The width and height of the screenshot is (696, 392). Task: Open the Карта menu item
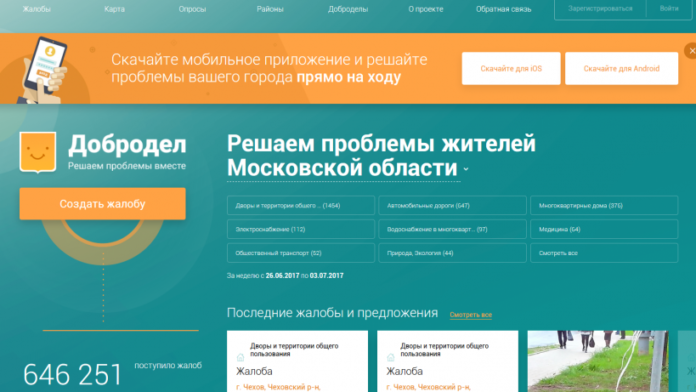tap(115, 9)
